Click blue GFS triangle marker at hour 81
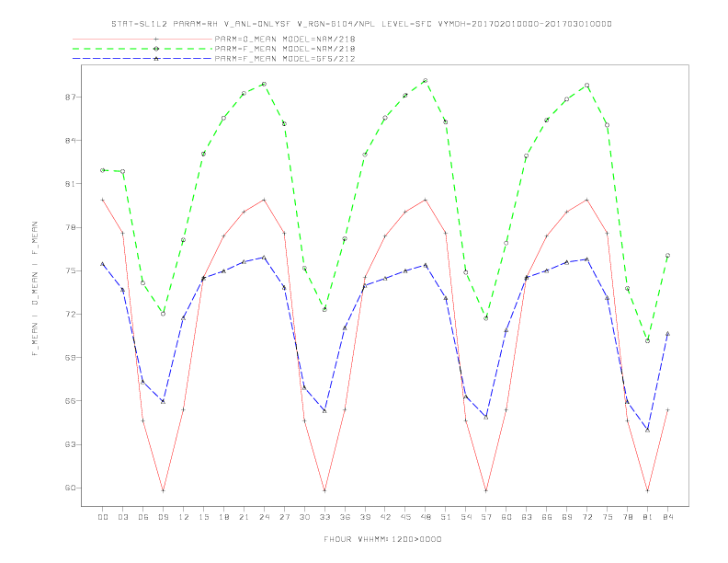 (x=648, y=431)
